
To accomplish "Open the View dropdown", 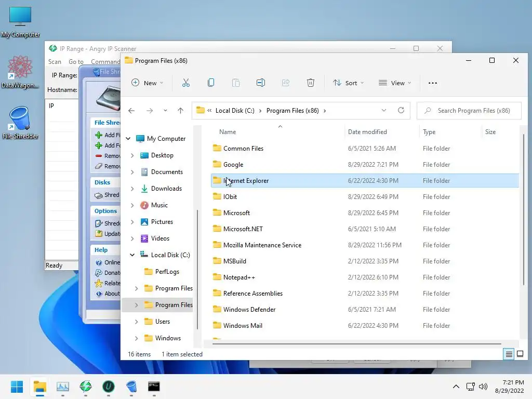I will click(x=395, y=83).
